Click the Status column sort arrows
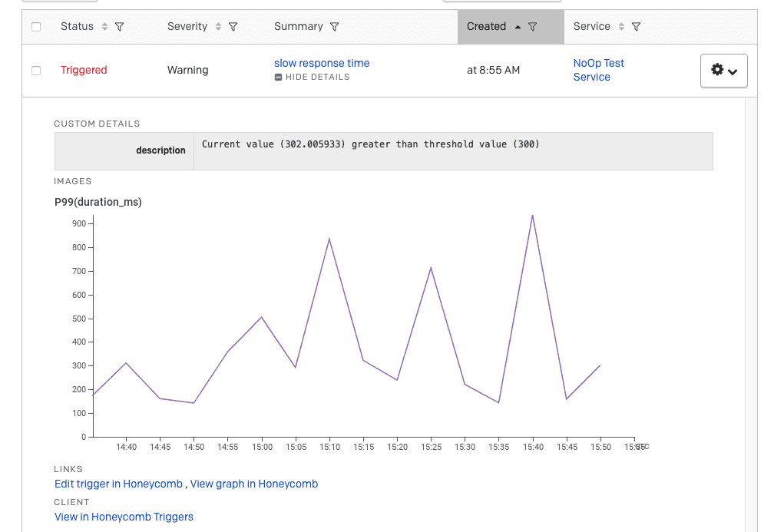Image resolution: width=774 pixels, height=532 pixels. click(x=104, y=27)
